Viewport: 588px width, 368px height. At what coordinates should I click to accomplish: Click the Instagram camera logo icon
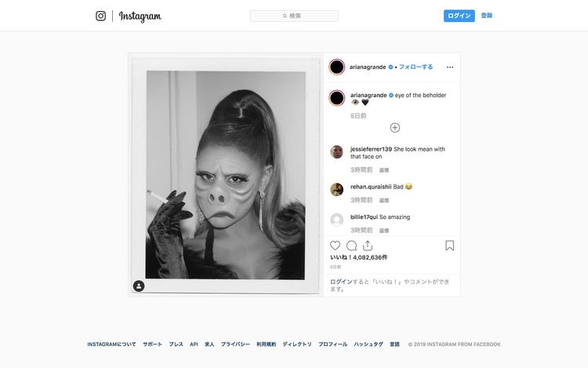(x=100, y=16)
